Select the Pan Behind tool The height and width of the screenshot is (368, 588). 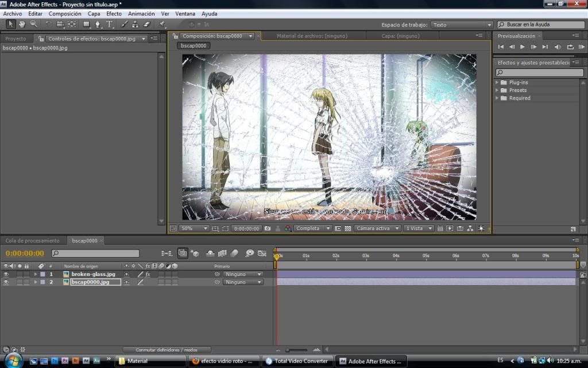point(72,24)
